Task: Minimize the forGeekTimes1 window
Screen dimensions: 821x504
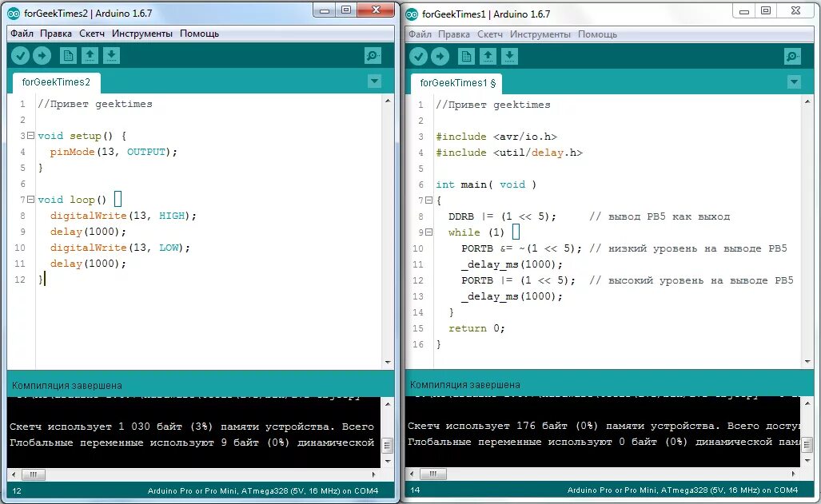Action: click(744, 10)
